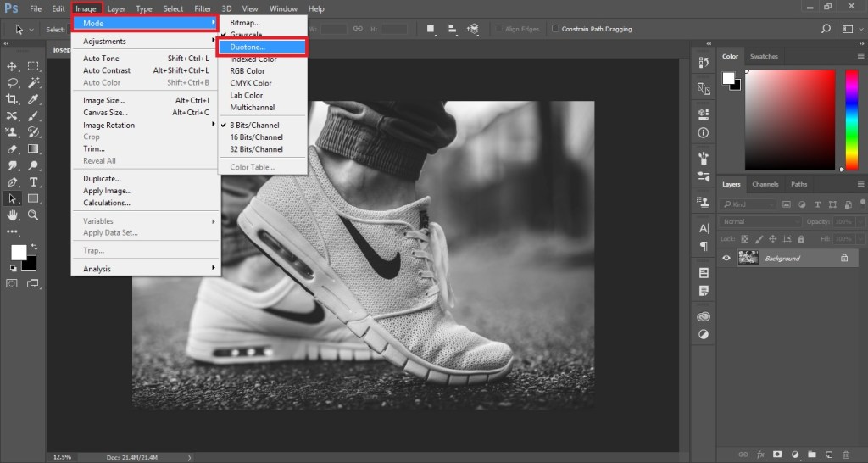
Task: Select the Clone Stamp tool
Action: [x=12, y=132]
